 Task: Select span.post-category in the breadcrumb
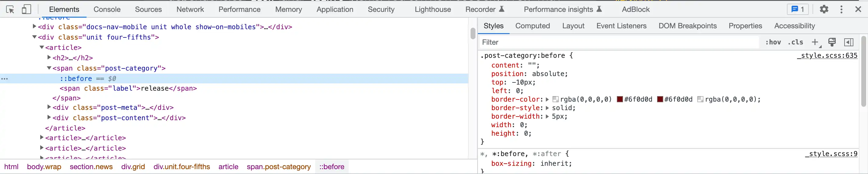(x=279, y=167)
